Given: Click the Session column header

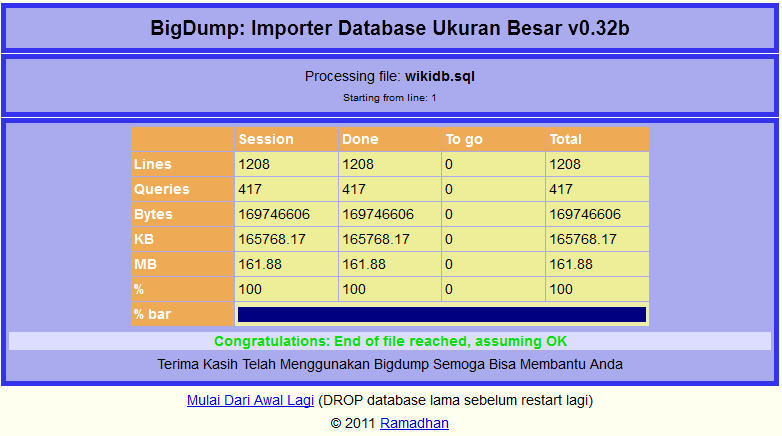Looking at the screenshot, I should click(286, 139).
